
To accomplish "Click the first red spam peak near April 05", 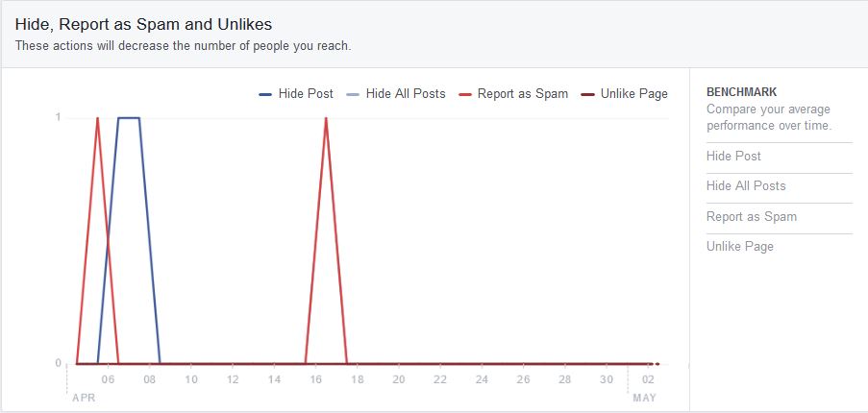I will click(97, 118).
